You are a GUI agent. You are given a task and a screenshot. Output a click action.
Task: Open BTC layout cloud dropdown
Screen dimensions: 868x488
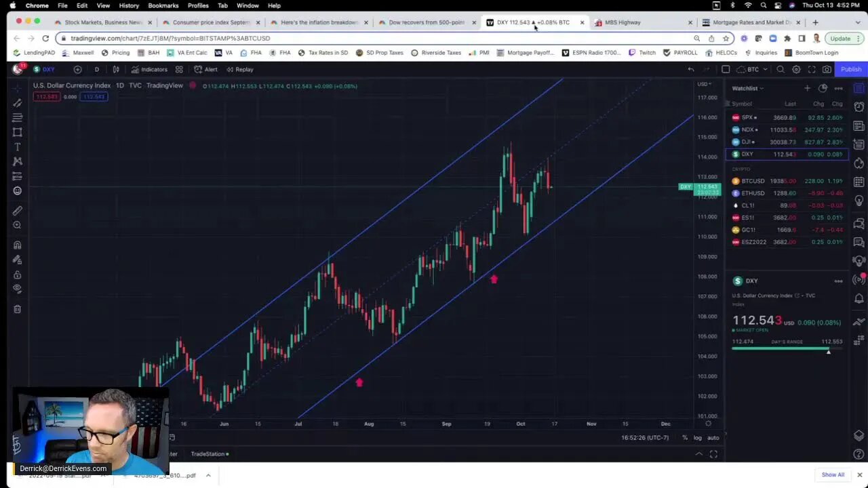752,69
